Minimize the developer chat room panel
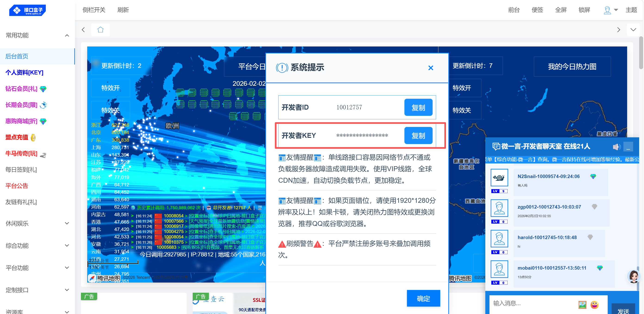 (628, 147)
